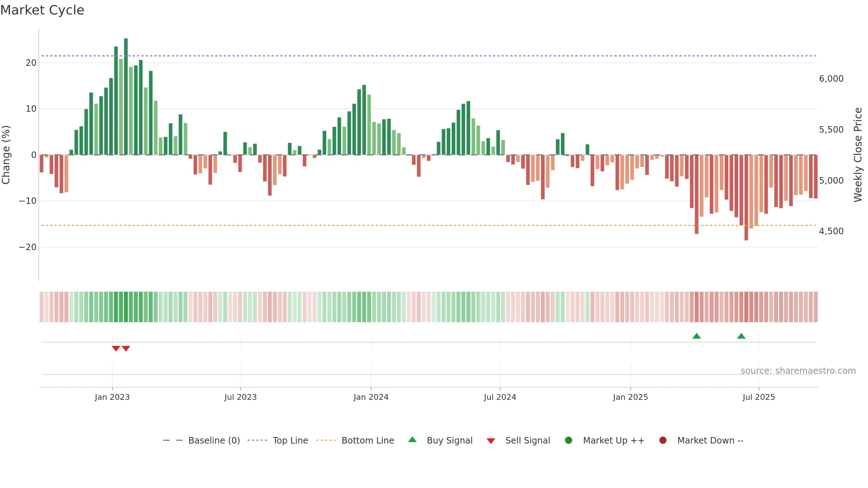
Task: Click the 4,500 price tick label
Action: pyautogui.click(x=831, y=231)
